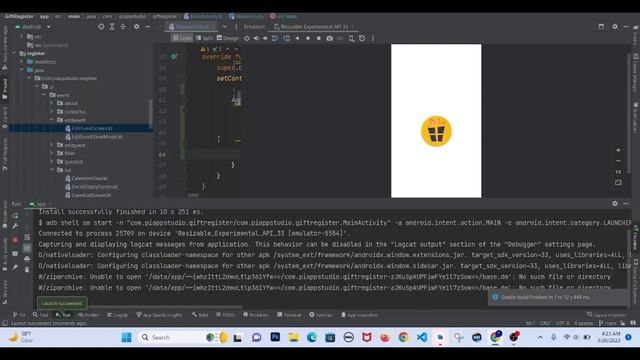Click emulator volume down icon
This screenshot has width=640, height=360.
click(x=265, y=38)
